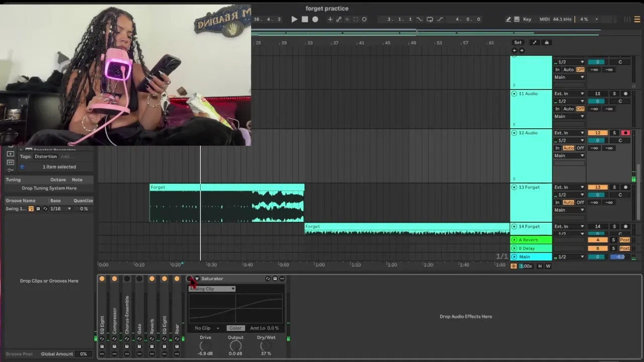Viewport: 644px width, 362px height.
Task: Click Post button on B Delay return
Action: [x=625, y=248]
